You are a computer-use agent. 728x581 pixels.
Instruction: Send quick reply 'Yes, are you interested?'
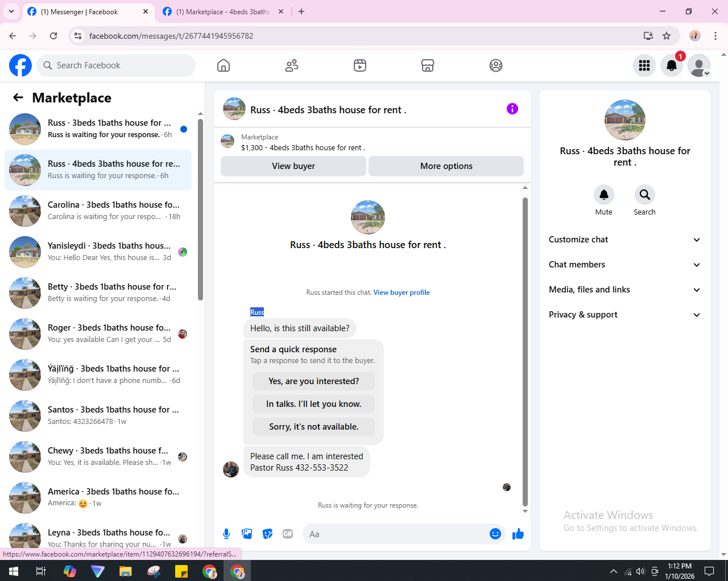[314, 381]
